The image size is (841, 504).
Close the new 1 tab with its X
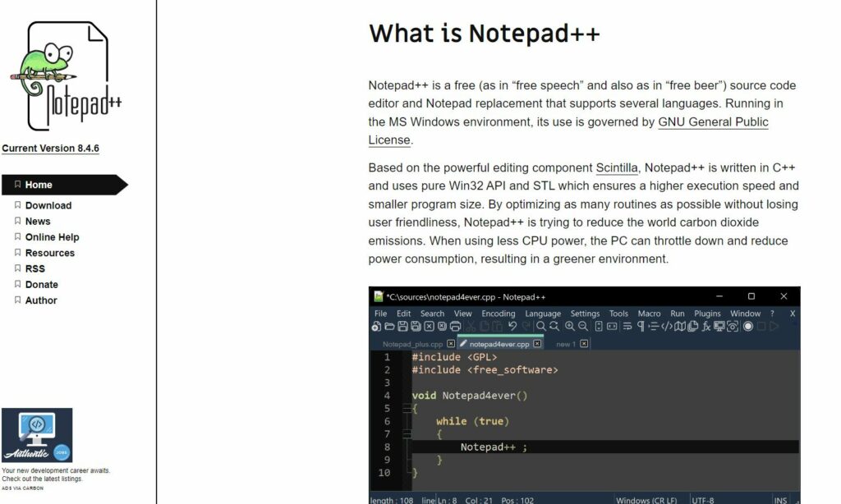(x=582, y=343)
